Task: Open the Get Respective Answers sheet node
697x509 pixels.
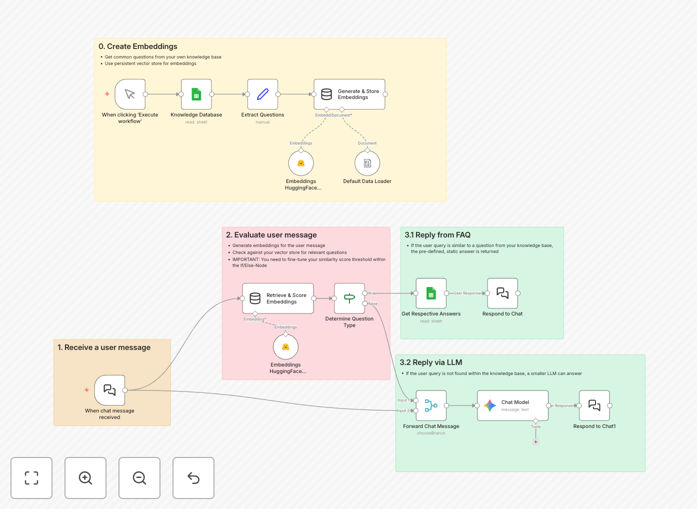Action: click(x=431, y=293)
